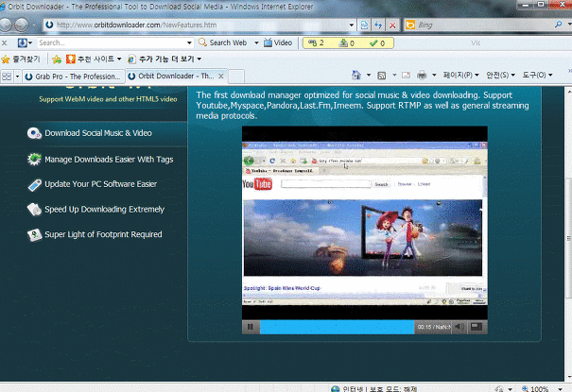Click the Support WebM video text
The image size is (572, 392).
[108, 99]
